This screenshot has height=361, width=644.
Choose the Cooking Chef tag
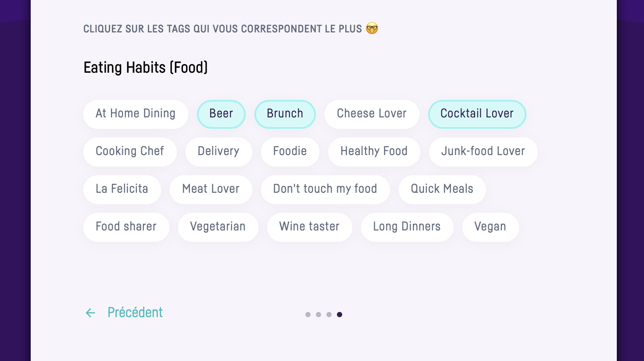[x=130, y=152]
